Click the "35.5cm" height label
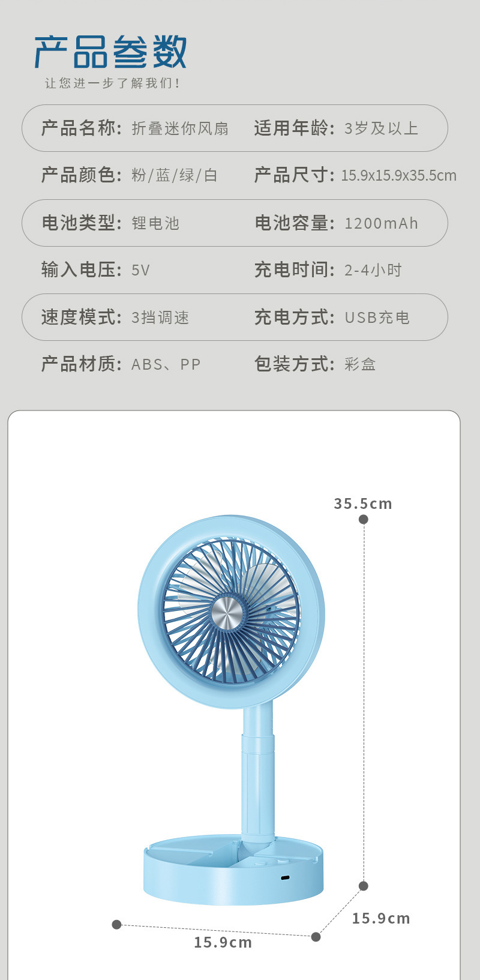Image resolution: width=480 pixels, height=980 pixels. pos(363,504)
